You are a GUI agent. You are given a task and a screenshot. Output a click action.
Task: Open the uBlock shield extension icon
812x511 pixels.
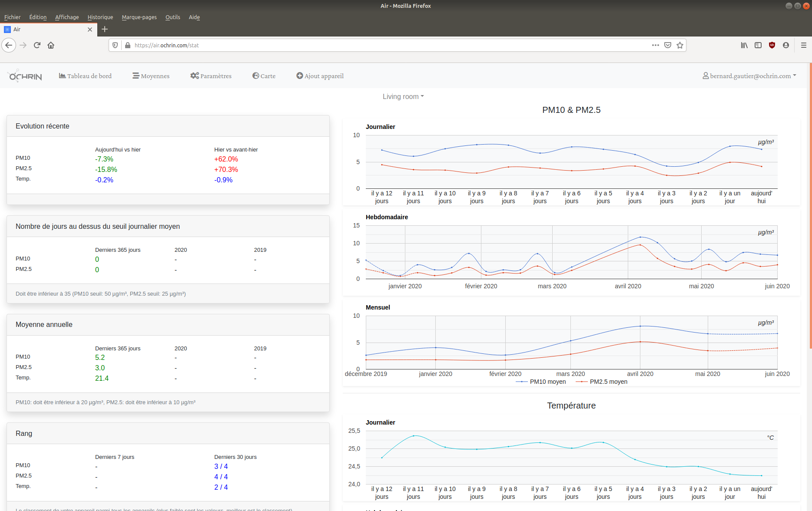(x=772, y=45)
